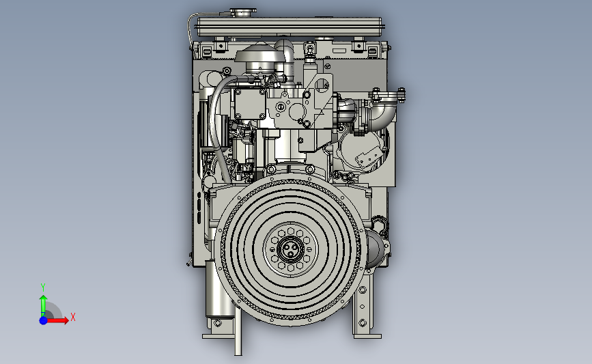Viewport: 592px width, 364px height.
Task: Click the red X axis arrow of the triad
Action: [x=57, y=320]
